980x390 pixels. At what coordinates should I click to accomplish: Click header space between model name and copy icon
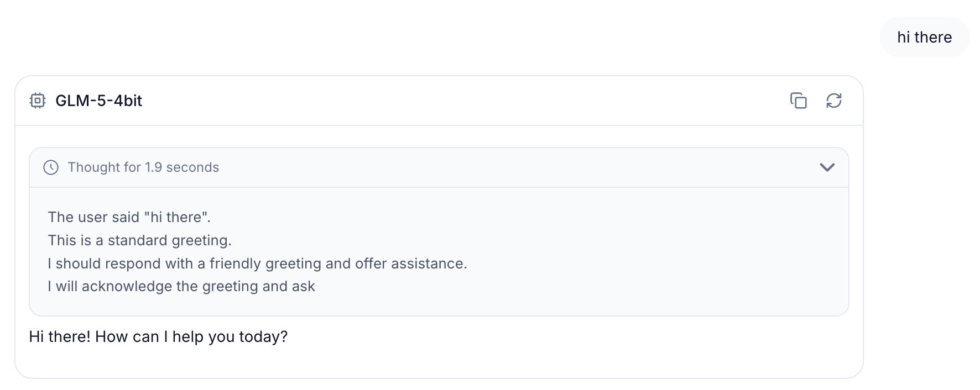tap(465, 101)
